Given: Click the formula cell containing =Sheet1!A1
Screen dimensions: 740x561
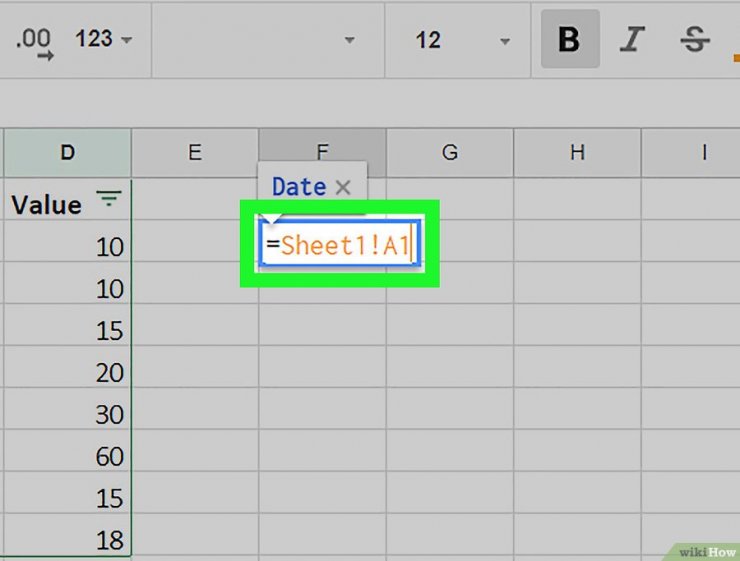Looking at the screenshot, I should [339, 244].
